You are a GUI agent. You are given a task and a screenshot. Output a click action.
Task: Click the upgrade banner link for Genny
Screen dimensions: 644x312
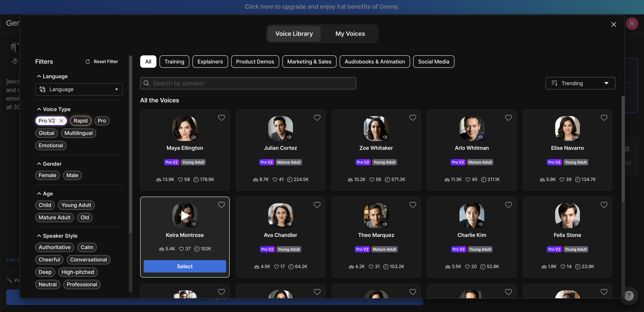coord(322,7)
